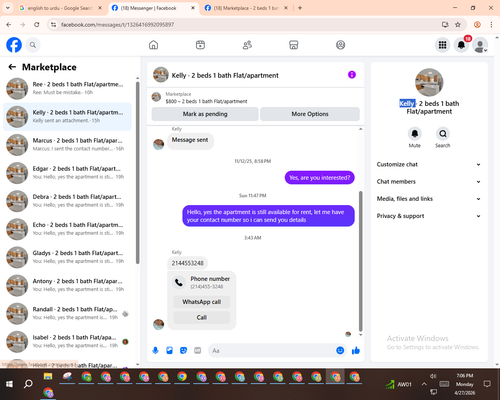Screen dimensions: 500x400
Task: Open Randall conversation in list
Action: 67,313
